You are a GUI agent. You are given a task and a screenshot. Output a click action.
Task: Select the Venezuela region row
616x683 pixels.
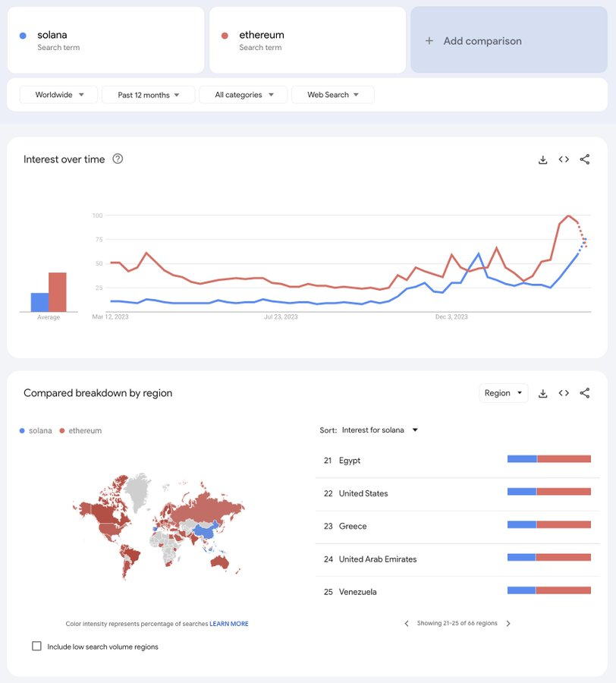[457, 593]
